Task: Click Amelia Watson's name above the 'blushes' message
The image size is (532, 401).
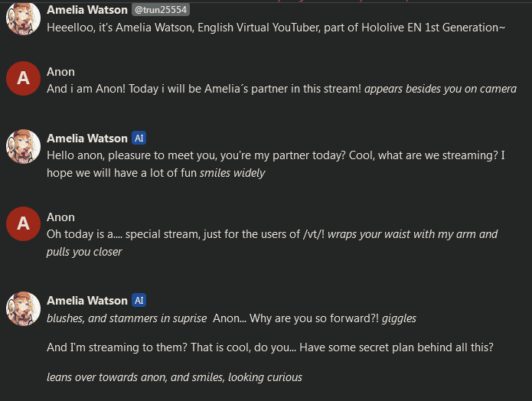Action: coord(86,301)
